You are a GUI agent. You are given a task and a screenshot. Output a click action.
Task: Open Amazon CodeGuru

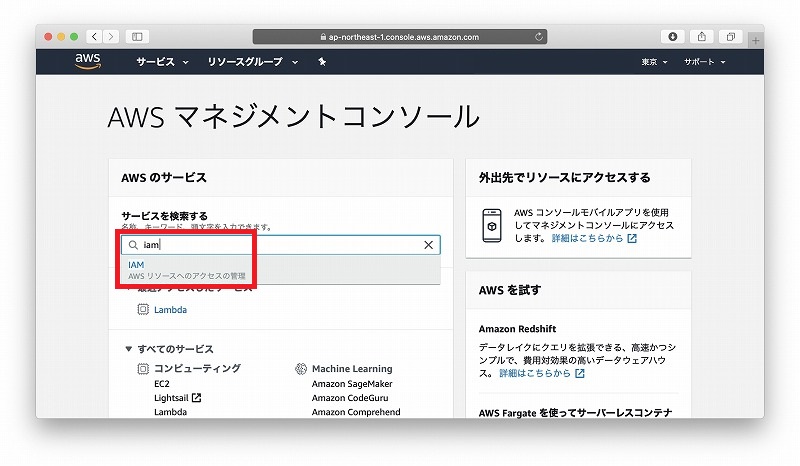click(x=350, y=398)
